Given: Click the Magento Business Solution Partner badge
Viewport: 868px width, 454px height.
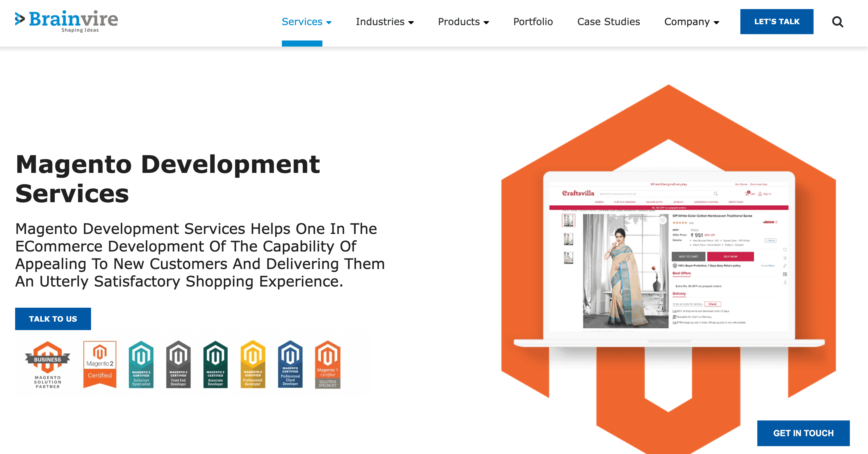Looking at the screenshot, I should coord(47,365).
